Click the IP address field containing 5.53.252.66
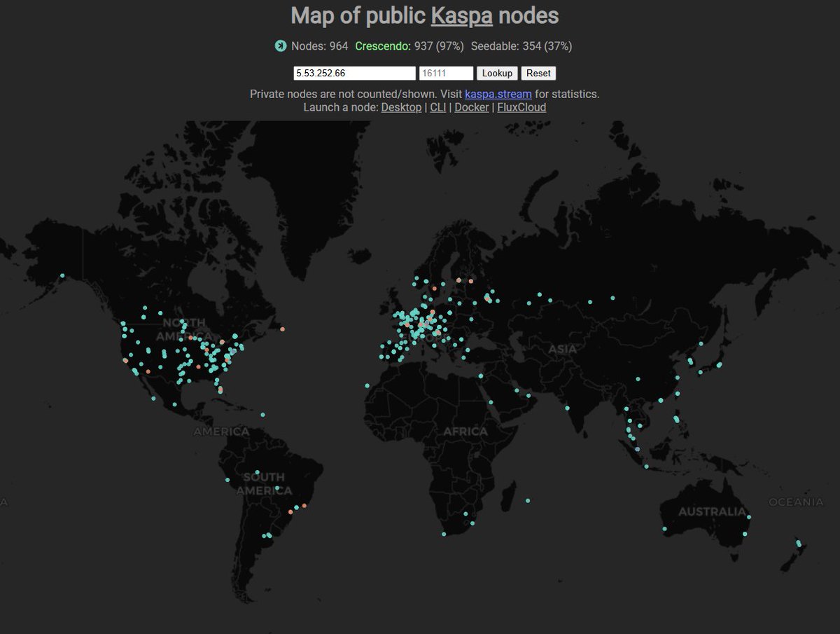 (354, 73)
